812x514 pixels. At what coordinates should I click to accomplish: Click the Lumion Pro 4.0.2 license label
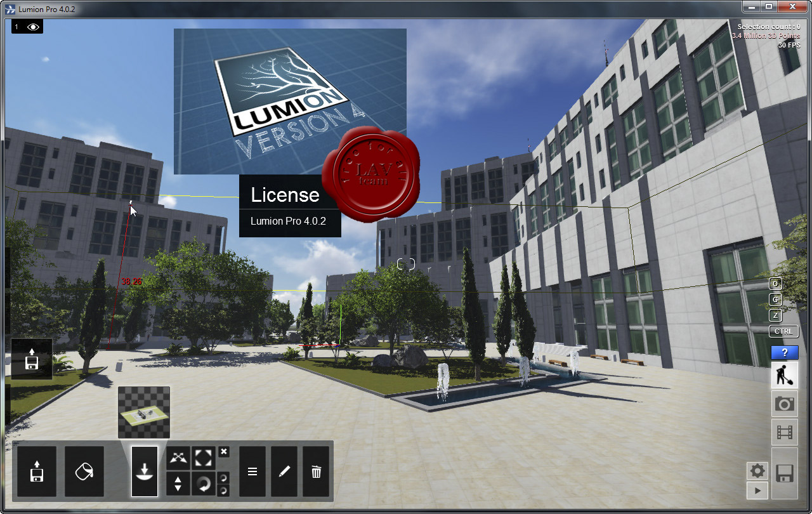point(288,221)
